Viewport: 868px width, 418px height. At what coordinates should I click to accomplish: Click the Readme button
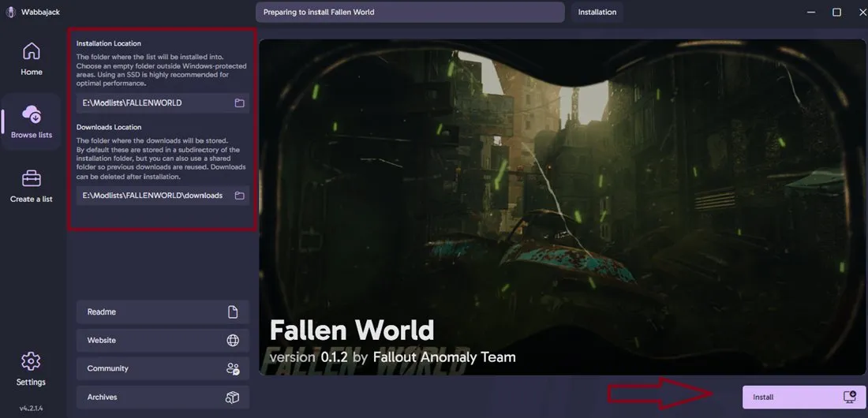pyautogui.click(x=163, y=312)
